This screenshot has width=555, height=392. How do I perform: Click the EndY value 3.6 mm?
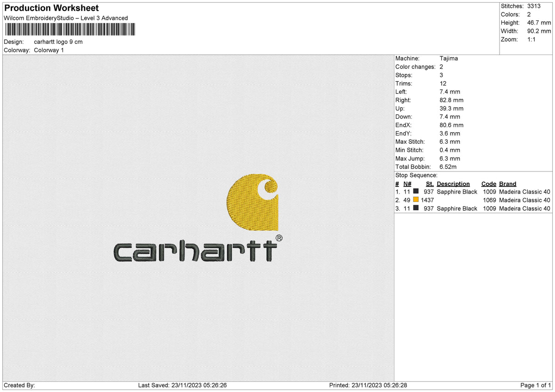click(450, 134)
